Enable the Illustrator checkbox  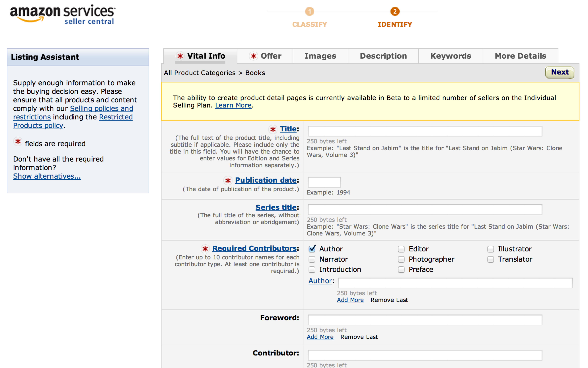coord(490,249)
